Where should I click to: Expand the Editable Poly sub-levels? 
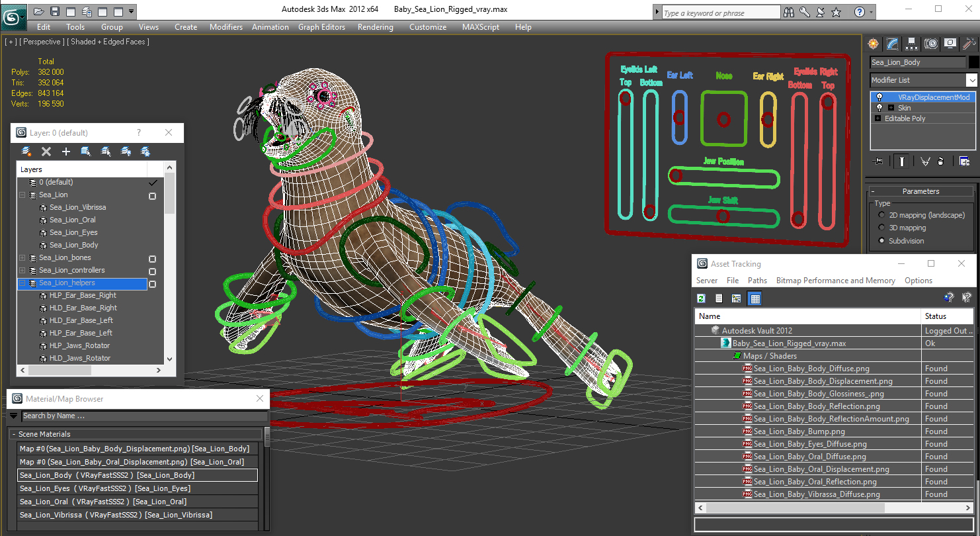click(x=878, y=118)
